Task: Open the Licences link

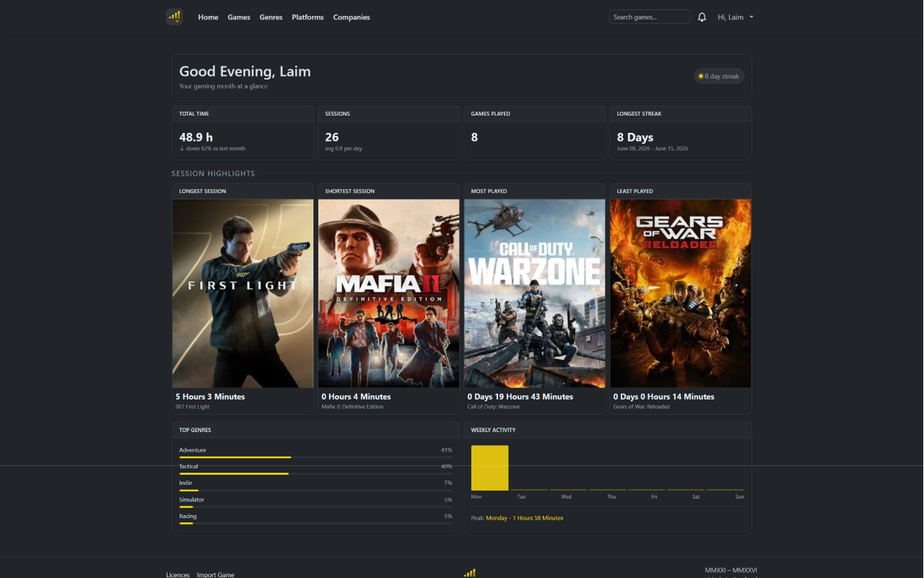Action: (178, 575)
